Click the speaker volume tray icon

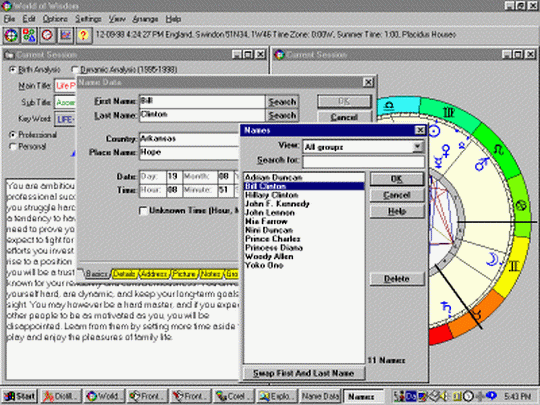pos(445,396)
